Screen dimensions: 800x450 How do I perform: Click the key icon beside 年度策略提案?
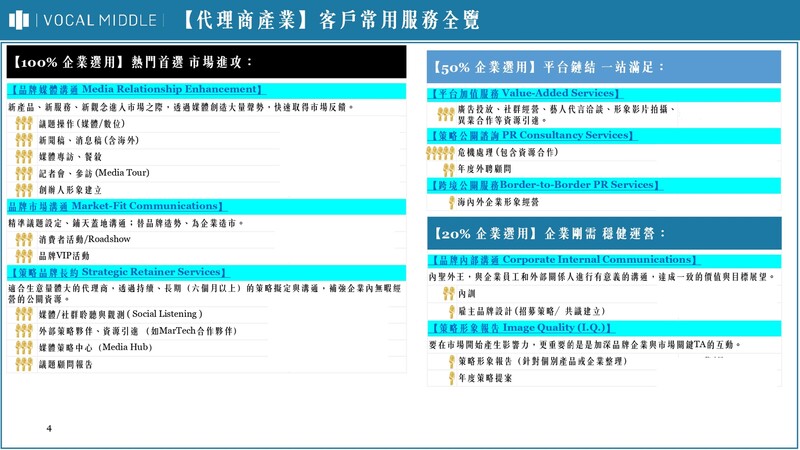[x=447, y=377]
